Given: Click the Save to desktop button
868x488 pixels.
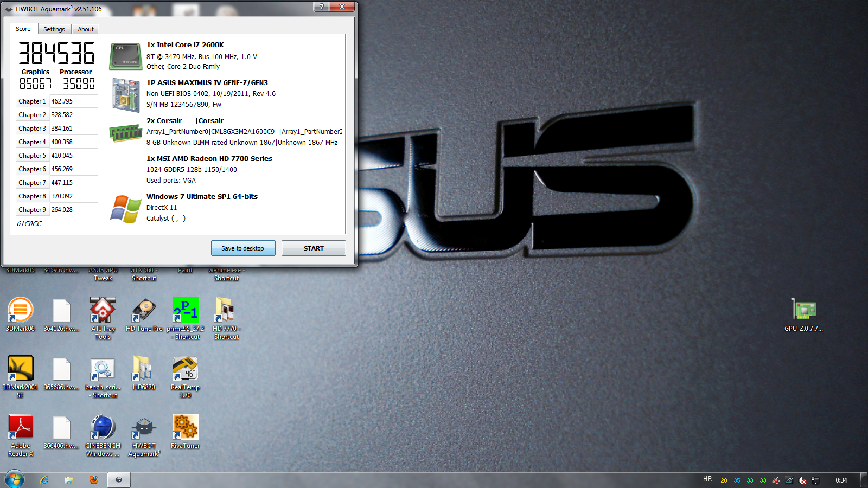Looking at the screenshot, I should pos(243,248).
